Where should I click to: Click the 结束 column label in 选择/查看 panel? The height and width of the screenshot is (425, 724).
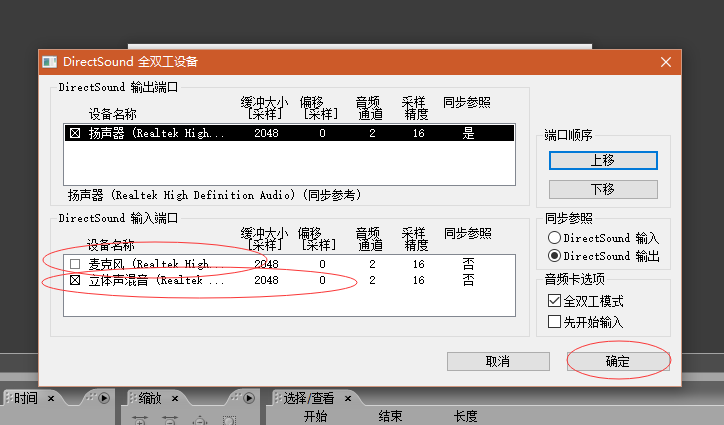[390, 416]
